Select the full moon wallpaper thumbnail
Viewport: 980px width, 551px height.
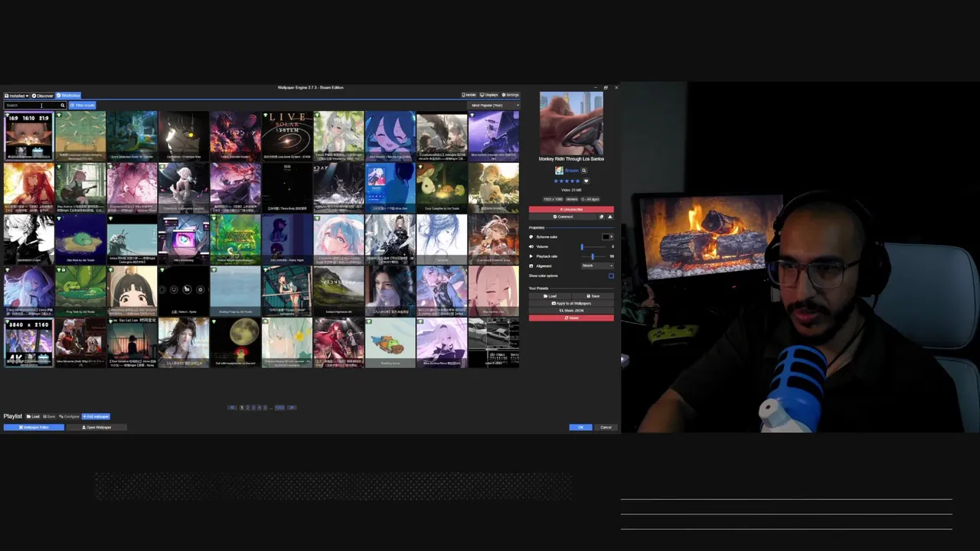235,343
